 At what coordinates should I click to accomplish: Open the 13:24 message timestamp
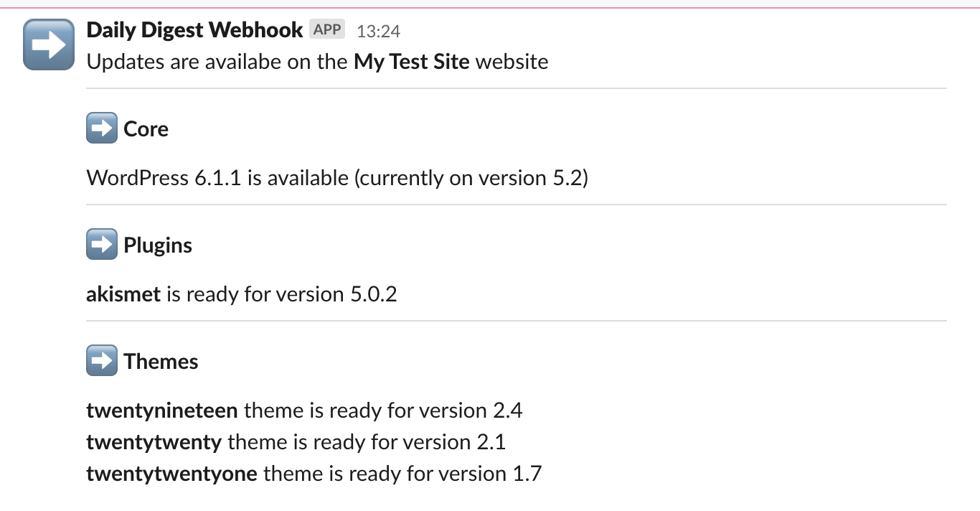click(378, 32)
